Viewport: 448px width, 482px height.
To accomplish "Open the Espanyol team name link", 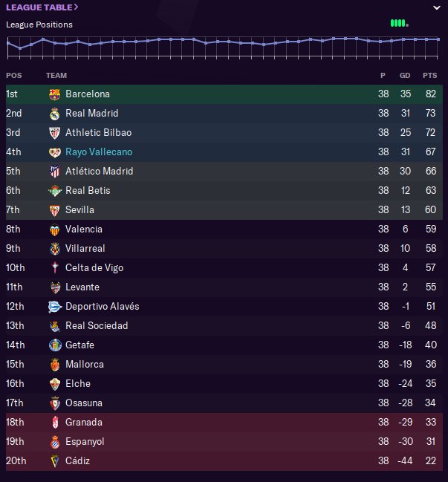I will (x=85, y=442).
